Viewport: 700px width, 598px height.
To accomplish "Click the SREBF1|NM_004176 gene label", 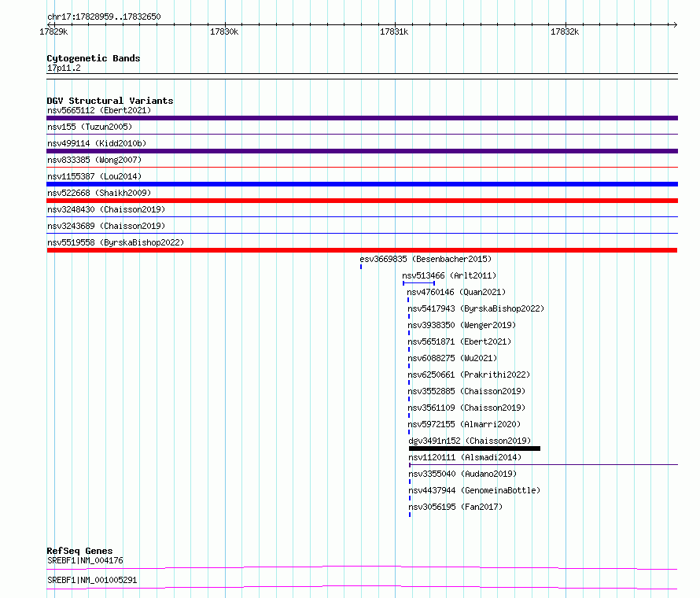I will 85,560.
